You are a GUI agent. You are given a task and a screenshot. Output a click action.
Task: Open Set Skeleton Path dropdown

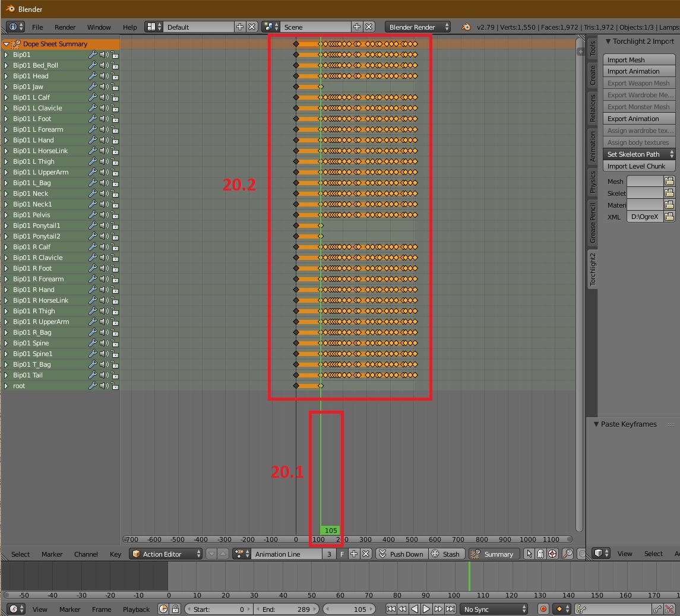coord(639,154)
